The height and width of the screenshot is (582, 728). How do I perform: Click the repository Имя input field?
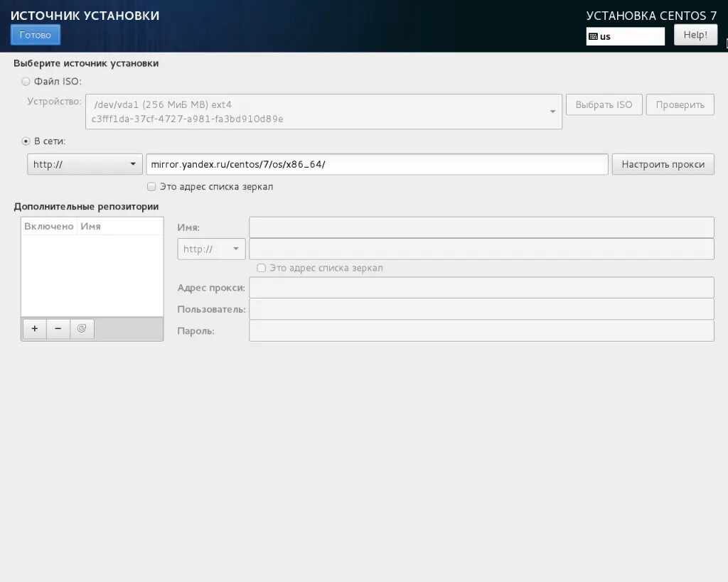click(481, 227)
